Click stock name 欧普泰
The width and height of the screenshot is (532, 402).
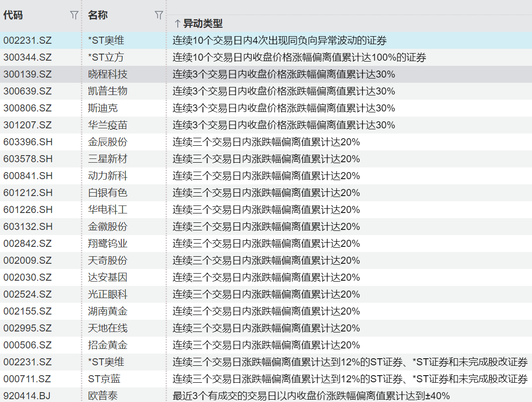pos(103,396)
